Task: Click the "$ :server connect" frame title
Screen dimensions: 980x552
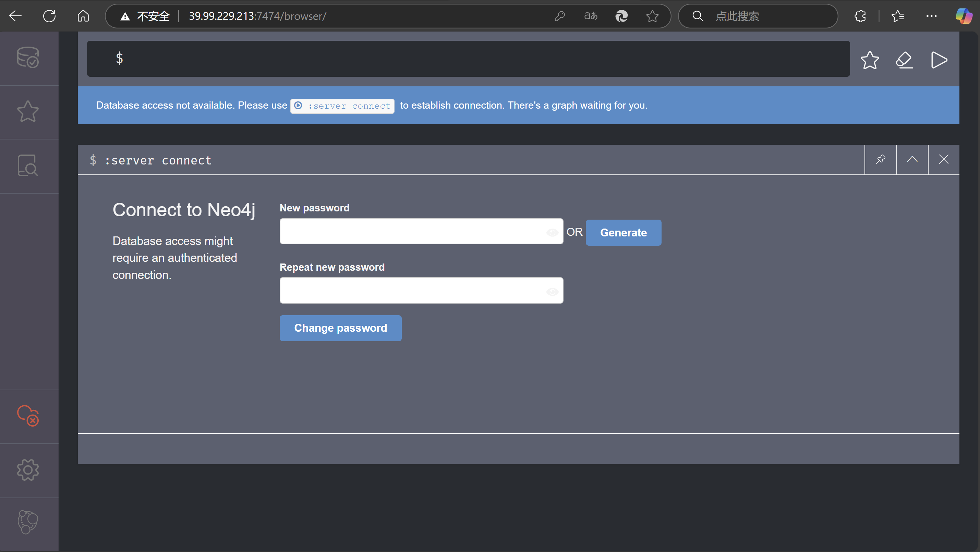Action: click(151, 160)
